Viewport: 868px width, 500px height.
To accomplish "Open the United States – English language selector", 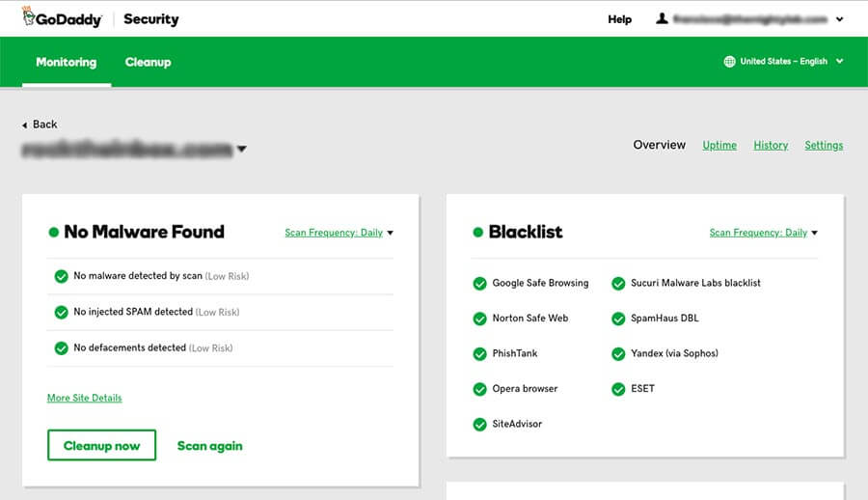I will pyautogui.click(x=784, y=62).
